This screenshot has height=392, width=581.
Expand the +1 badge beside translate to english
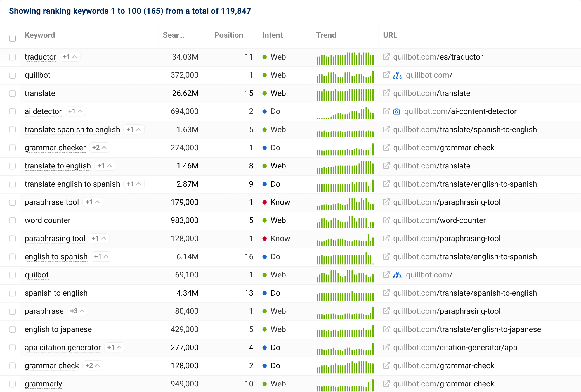(105, 166)
